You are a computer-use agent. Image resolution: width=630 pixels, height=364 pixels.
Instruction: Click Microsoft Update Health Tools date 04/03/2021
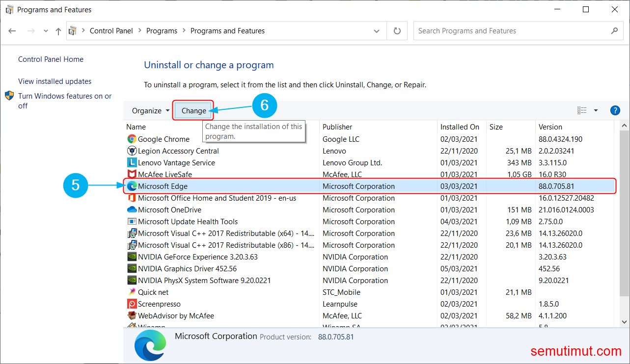click(459, 222)
